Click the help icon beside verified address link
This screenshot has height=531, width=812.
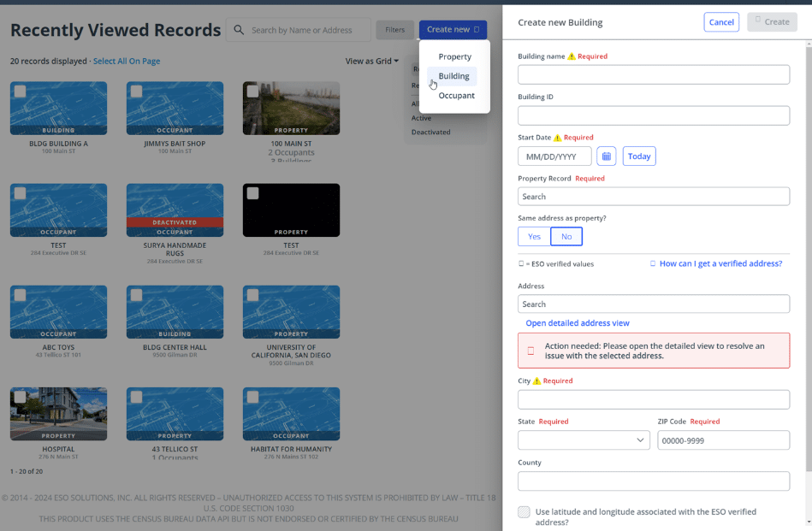click(x=653, y=263)
